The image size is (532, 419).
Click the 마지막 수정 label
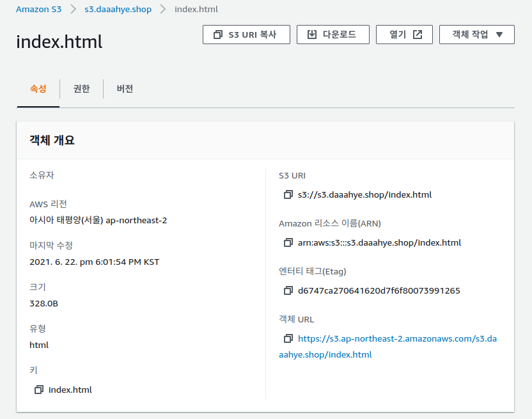pyautogui.click(x=51, y=245)
